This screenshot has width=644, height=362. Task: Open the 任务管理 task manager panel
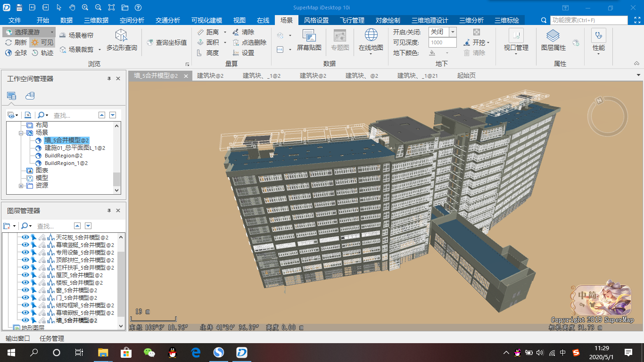52,338
